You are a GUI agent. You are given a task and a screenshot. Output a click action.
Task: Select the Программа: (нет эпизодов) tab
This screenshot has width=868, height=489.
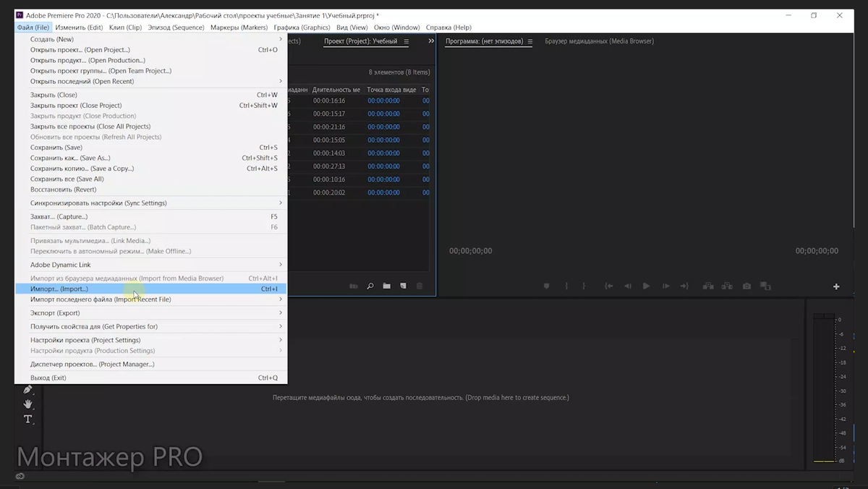click(x=484, y=41)
